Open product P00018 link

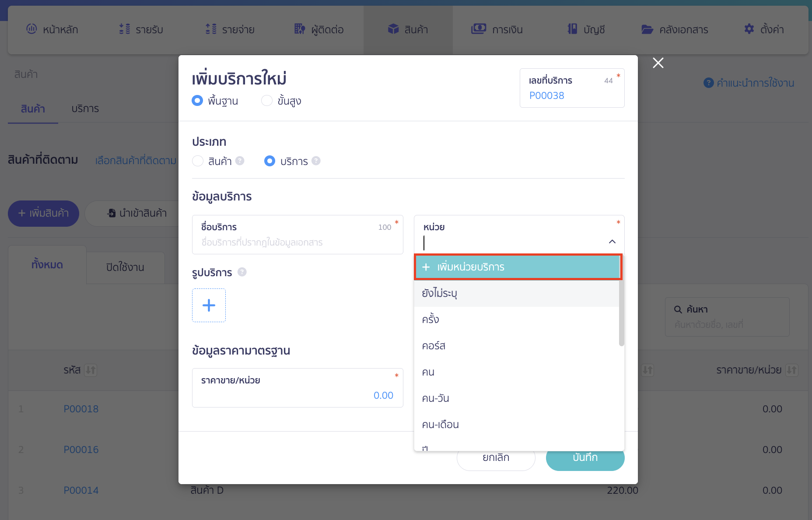coord(80,408)
